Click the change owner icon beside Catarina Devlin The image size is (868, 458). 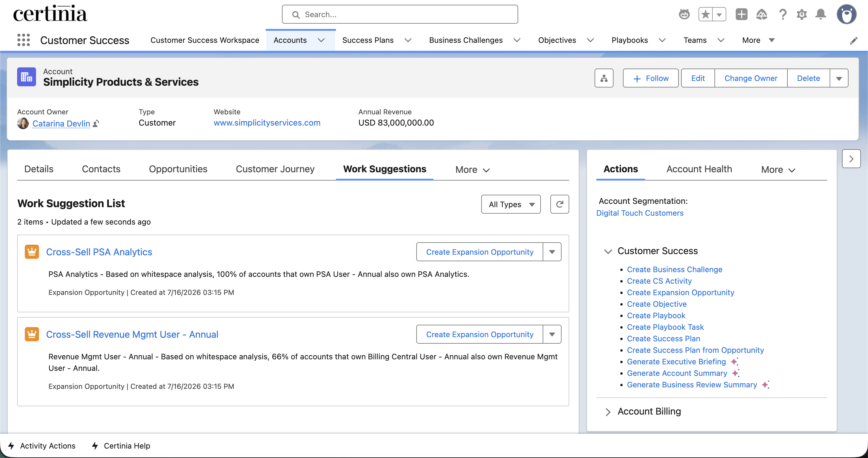pyautogui.click(x=96, y=124)
